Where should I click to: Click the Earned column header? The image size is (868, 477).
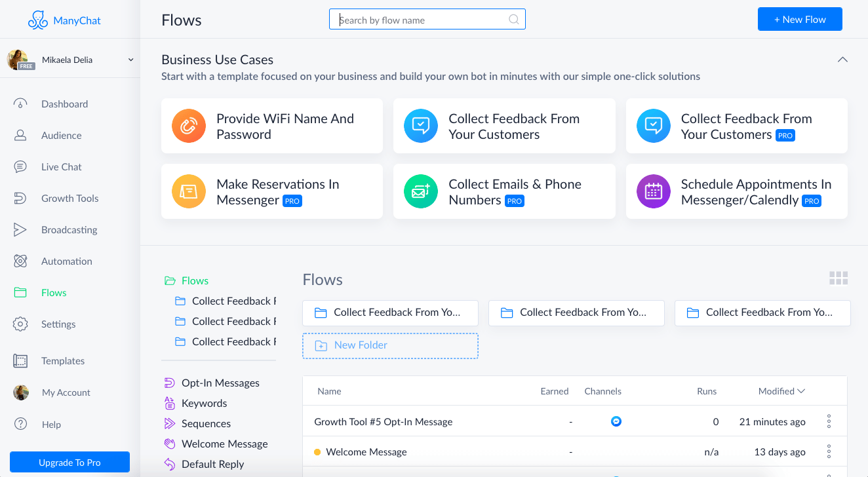pos(555,391)
